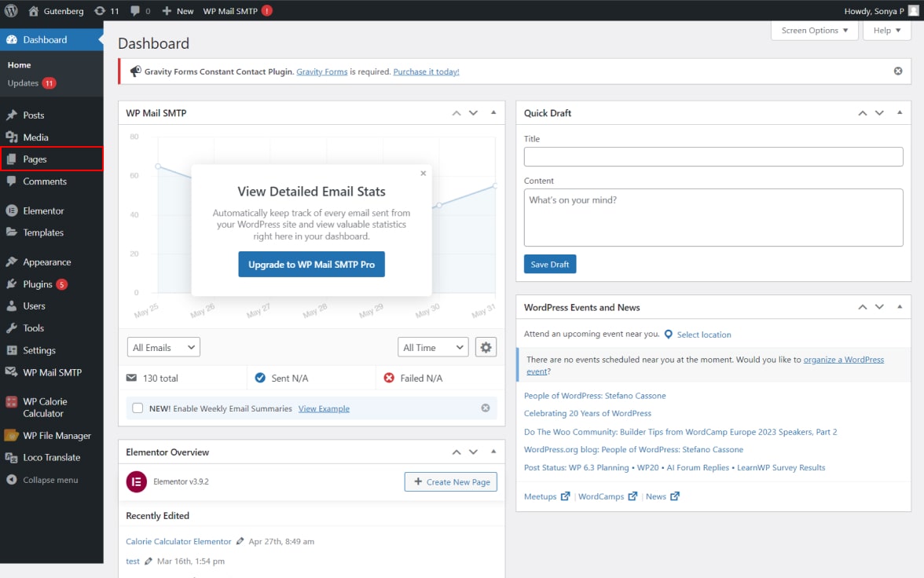Toggle the Quick Draft widget panel
Viewport: 924px width, 578px height.
tap(899, 112)
